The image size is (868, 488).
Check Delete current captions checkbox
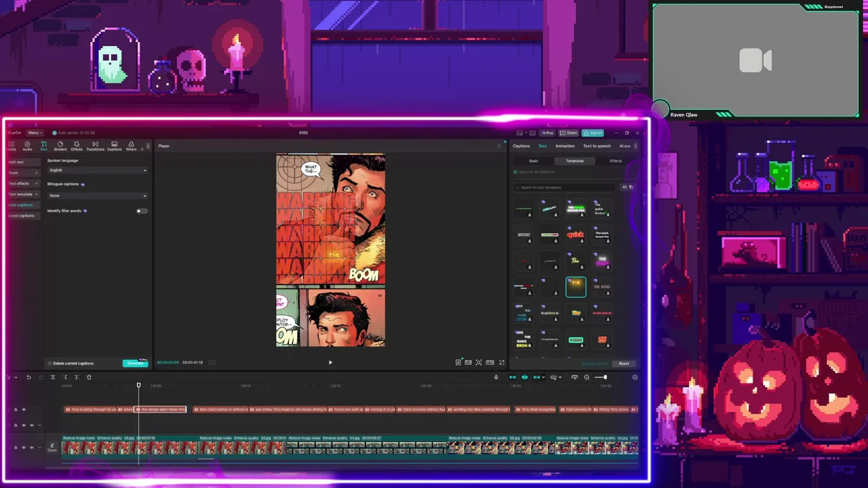50,363
